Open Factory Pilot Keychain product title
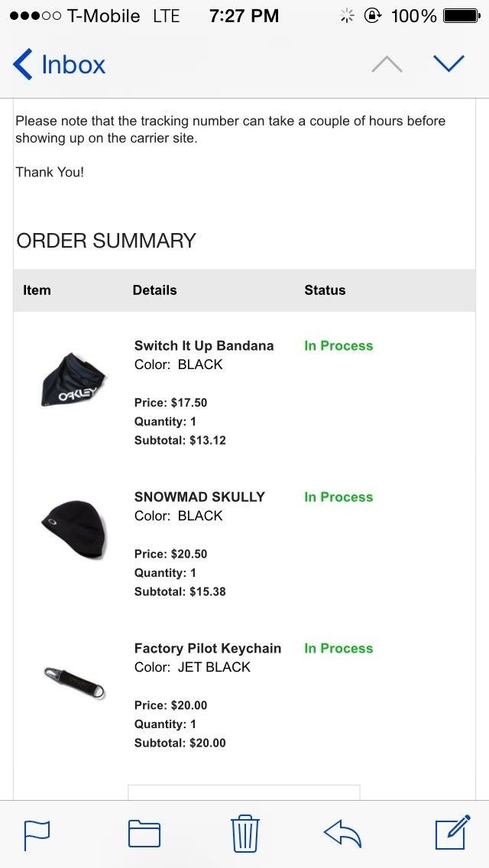 (x=208, y=648)
